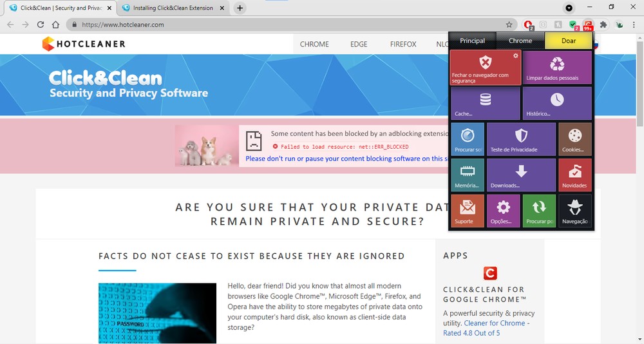The height and width of the screenshot is (344, 644).
Task: Open the Opções gear tile
Action: pos(503,211)
